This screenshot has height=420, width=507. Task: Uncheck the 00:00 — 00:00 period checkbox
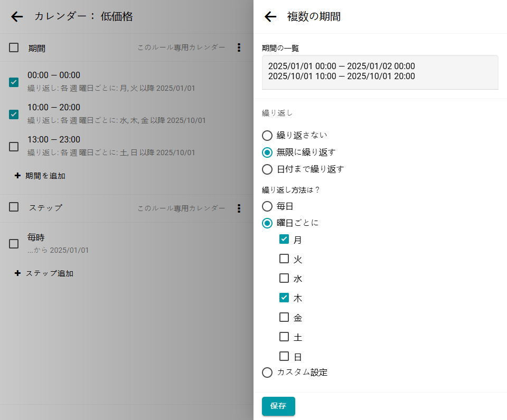coord(14,82)
